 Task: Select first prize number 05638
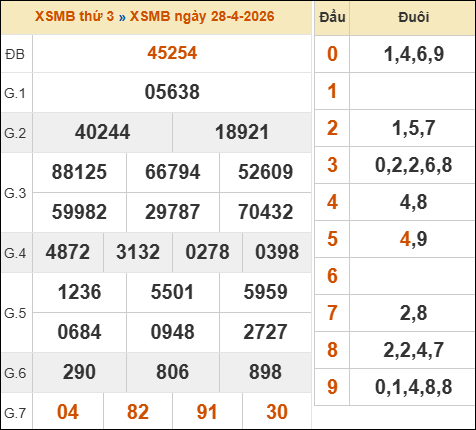pyautogui.click(x=172, y=92)
